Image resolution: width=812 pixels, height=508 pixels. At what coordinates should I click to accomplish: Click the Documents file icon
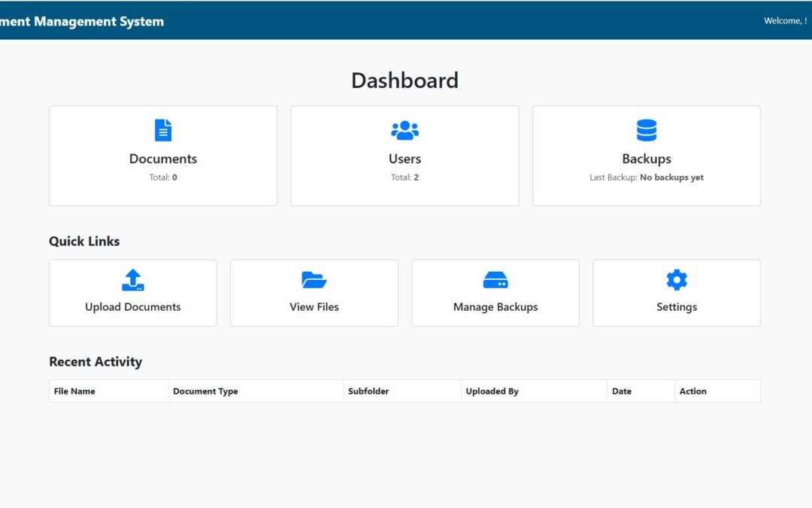[x=163, y=129]
